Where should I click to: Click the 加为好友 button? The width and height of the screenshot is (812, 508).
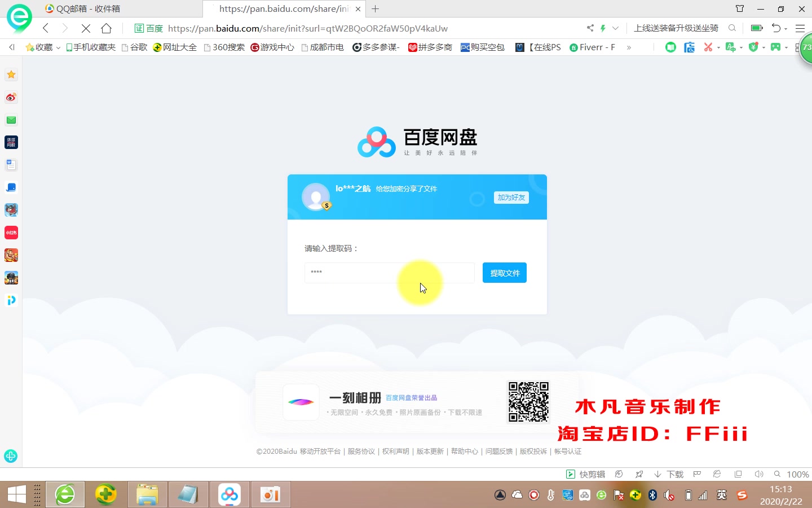[x=511, y=198]
